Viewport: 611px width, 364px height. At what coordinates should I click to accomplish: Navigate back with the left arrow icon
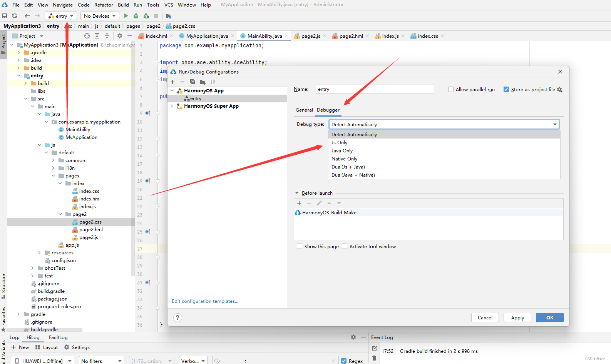point(27,16)
